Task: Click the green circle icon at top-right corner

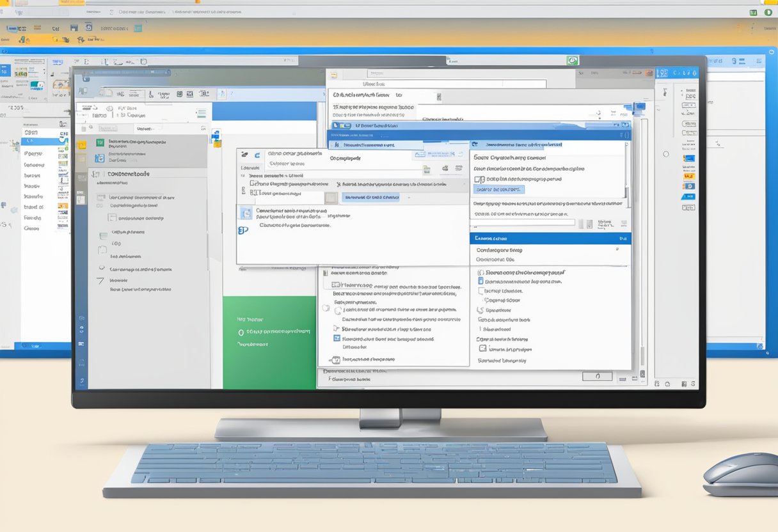Action: [x=768, y=12]
